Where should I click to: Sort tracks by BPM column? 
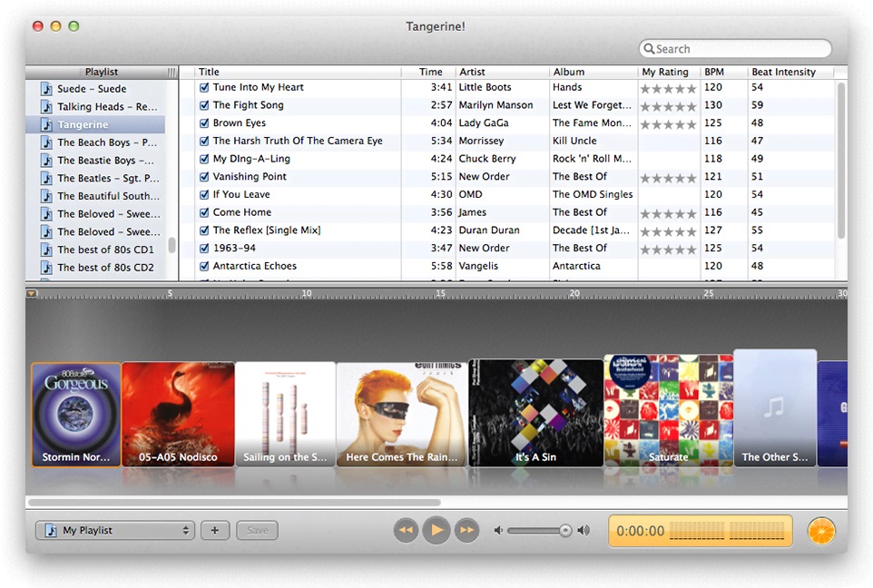(x=723, y=72)
